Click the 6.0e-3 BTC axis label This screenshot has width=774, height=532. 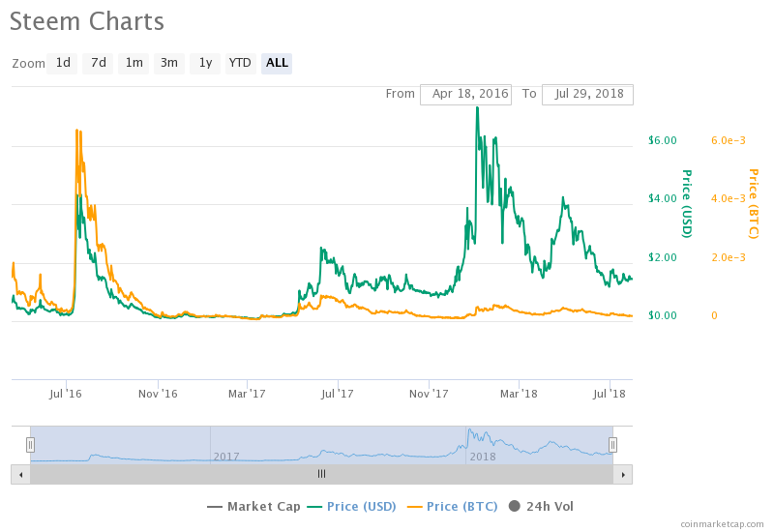[729, 140]
